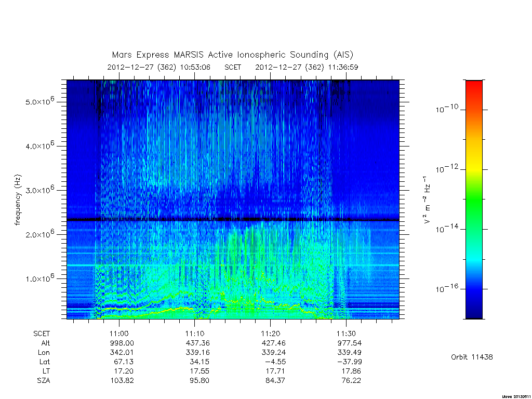Click the 11:00 time tick label
532x399 pixels.
pyautogui.click(x=119, y=334)
